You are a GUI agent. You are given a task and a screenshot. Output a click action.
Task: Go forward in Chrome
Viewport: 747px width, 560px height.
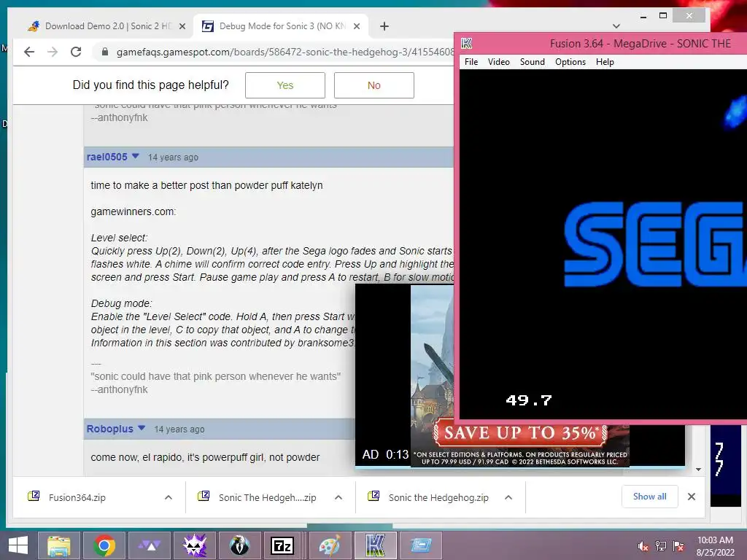click(53, 52)
